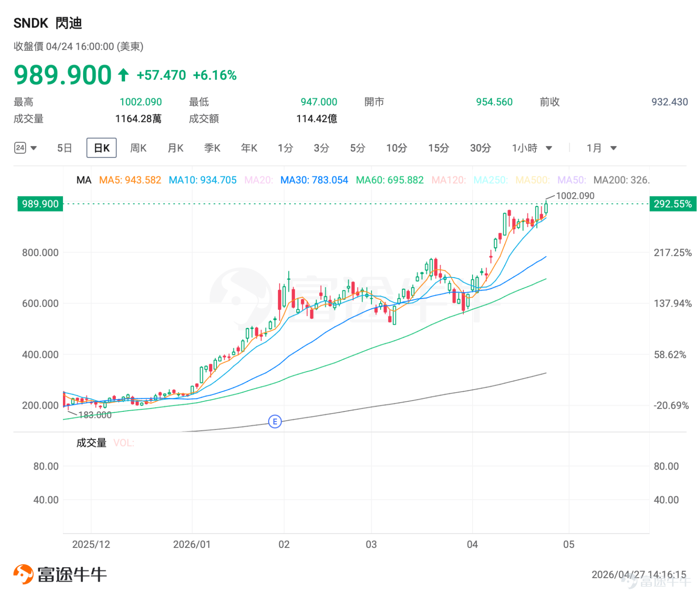Click the 1002.090 high price annotation
700x597 pixels.
[575, 196]
